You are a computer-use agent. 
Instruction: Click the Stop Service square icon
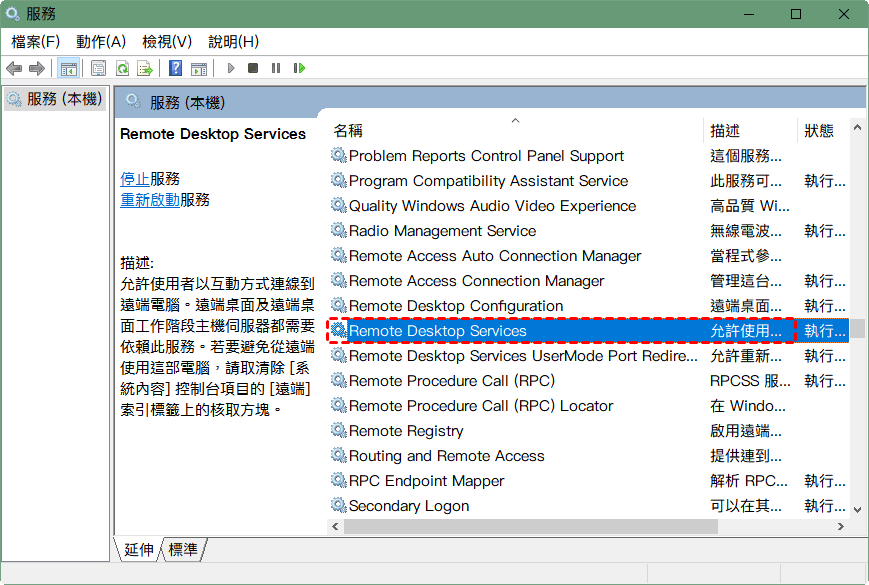point(253,68)
